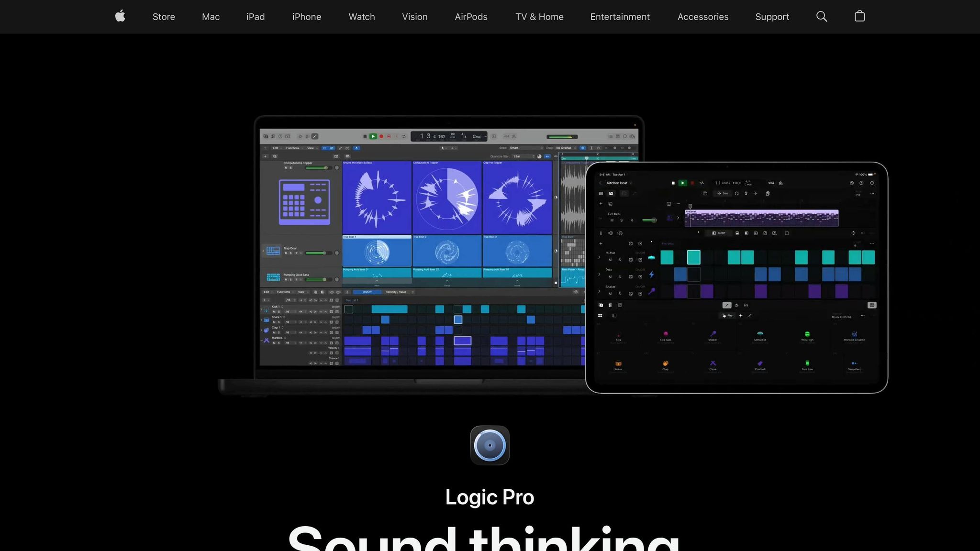
Task: Expand the Perc row on the iPad
Action: [599, 275]
